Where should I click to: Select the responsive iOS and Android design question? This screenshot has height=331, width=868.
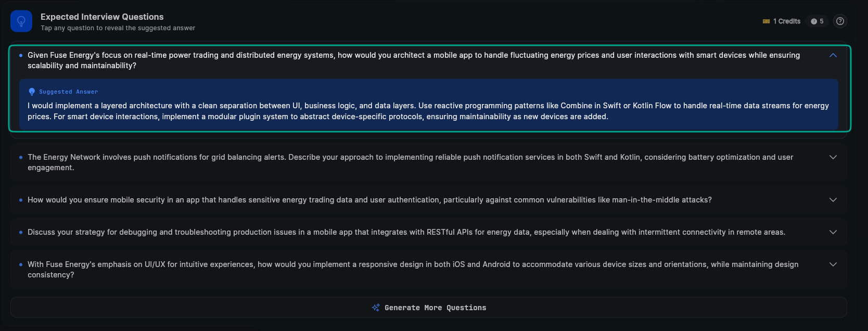click(x=413, y=270)
